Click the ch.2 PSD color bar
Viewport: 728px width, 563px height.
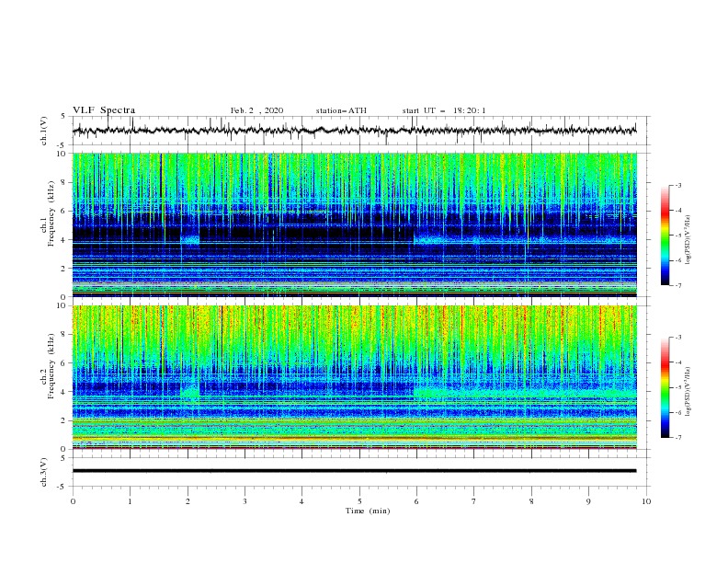[665, 387]
